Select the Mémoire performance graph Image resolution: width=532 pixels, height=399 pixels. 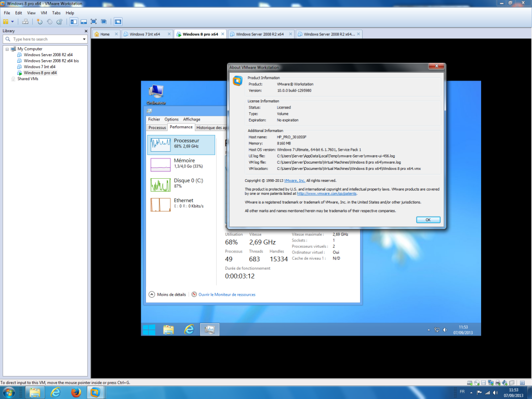(181, 165)
